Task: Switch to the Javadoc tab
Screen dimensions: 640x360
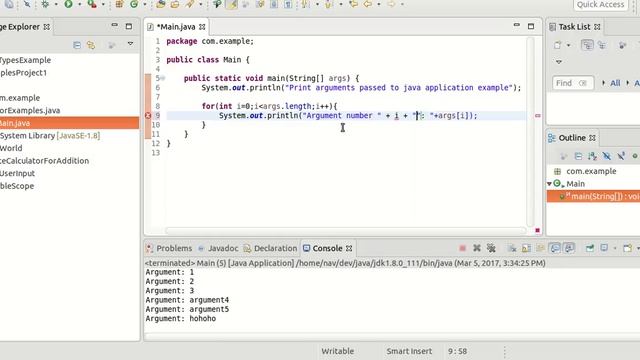Action: pyautogui.click(x=218, y=248)
